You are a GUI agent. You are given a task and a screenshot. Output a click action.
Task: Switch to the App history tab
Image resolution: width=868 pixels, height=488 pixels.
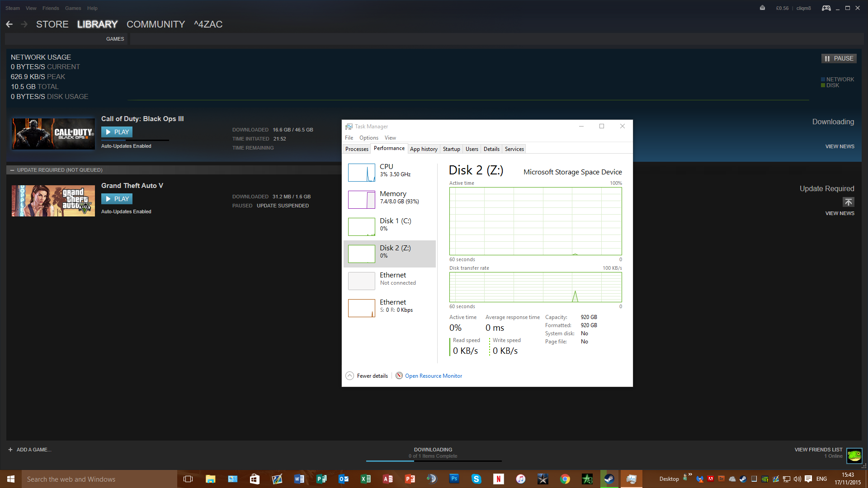pyautogui.click(x=423, y=149)
